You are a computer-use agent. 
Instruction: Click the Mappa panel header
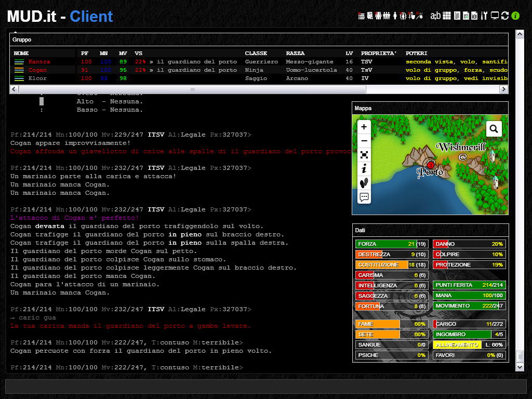coord(430,108)
